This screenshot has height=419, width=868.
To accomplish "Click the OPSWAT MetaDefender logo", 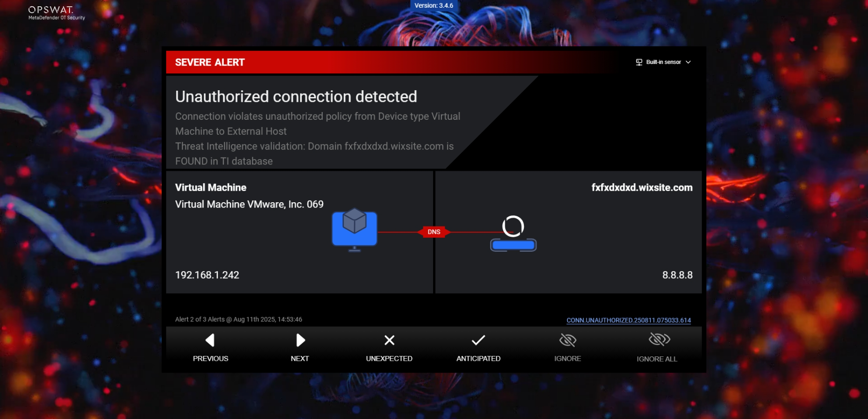I will (x=56, y=13).
